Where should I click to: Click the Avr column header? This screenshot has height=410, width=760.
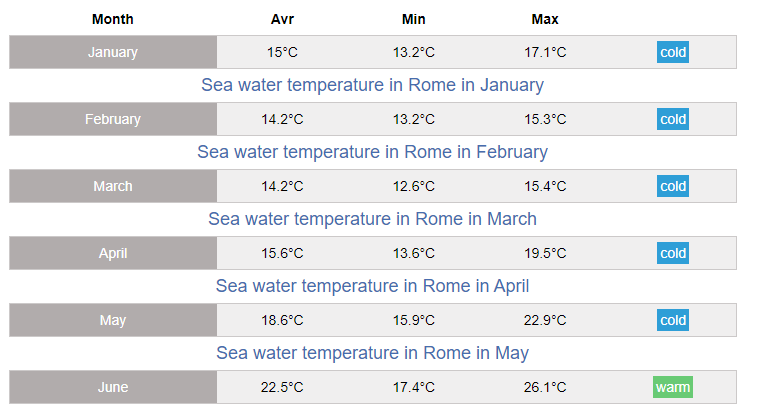pyautogui.click(x=283, y=19)
